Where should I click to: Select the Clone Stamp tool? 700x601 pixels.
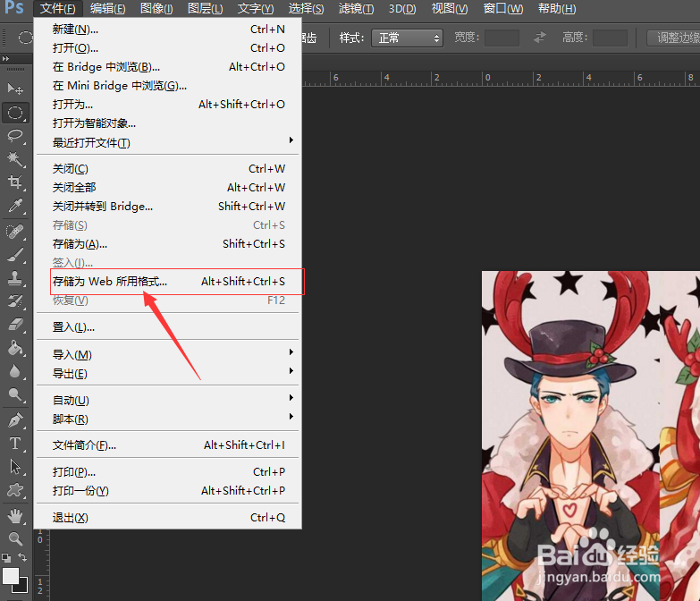15,278
